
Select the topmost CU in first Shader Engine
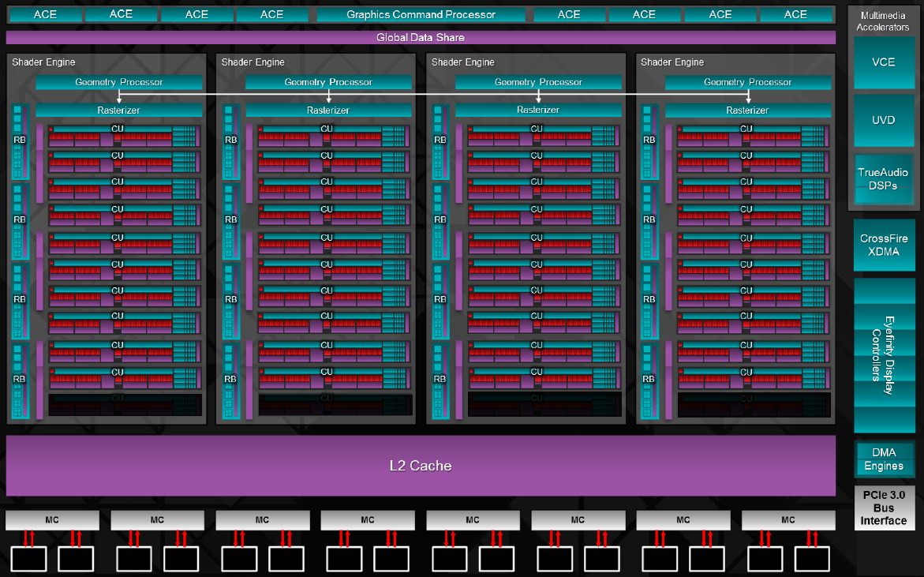[125, 136]
